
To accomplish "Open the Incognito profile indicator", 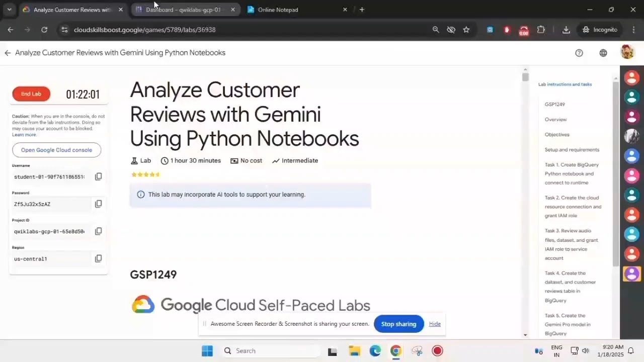I will (x=599, y=30).
